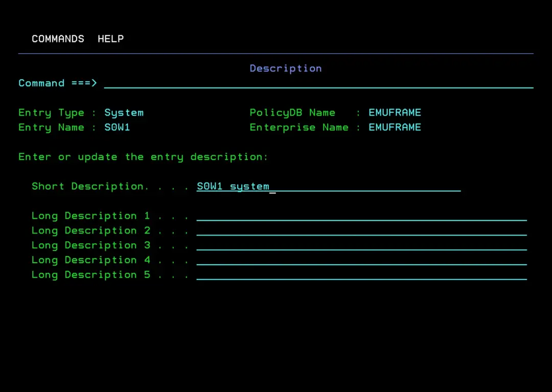Select the Long Description 3 field

pos(361,245)
